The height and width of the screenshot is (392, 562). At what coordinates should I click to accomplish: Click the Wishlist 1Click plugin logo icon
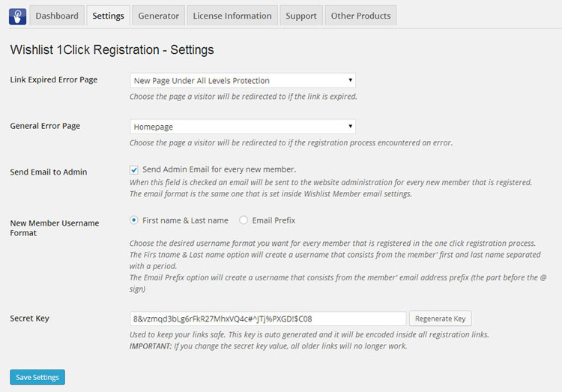pyautogui.click(x=17, y=16)
